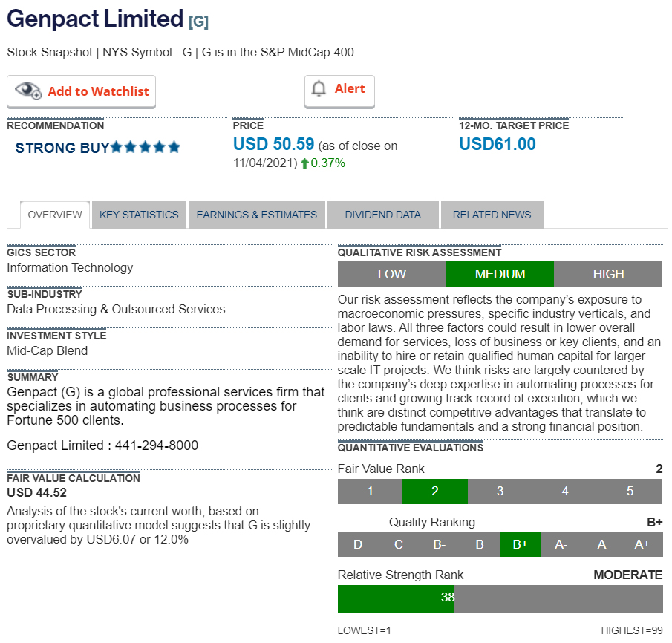Click the B+ Quality Ranking cell
Viewport: 672px width, 643px height.
click(520, 544)
